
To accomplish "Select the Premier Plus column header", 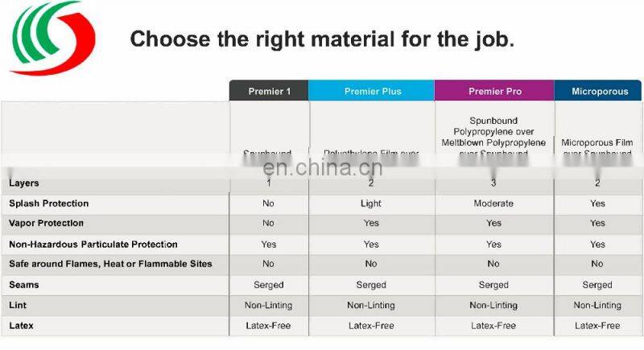I will click(x=371, y=92).
